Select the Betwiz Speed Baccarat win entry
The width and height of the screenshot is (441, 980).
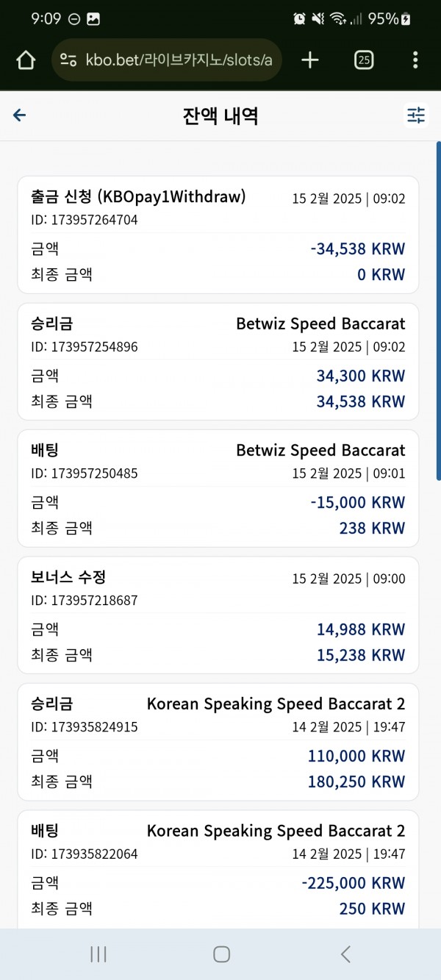218,362
